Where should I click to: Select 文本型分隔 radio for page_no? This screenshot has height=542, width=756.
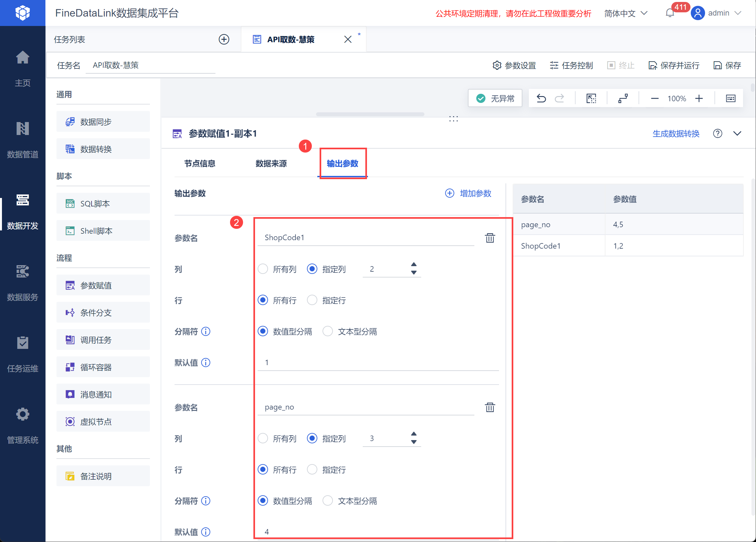(x=328, y=501)
